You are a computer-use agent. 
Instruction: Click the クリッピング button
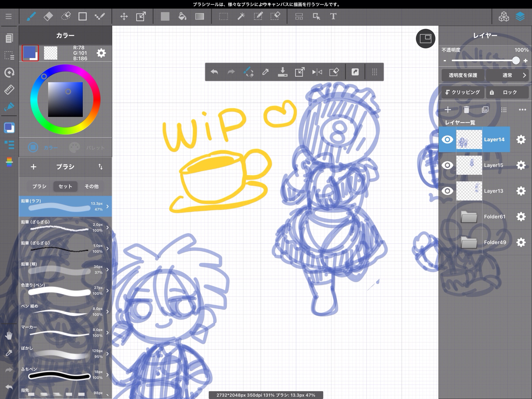463,92
